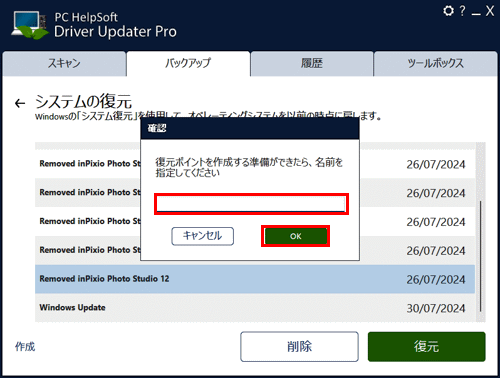The image size is (500, 378).
Task: Switch to the バックアップ tab
Action: click(x=188, y=63)
